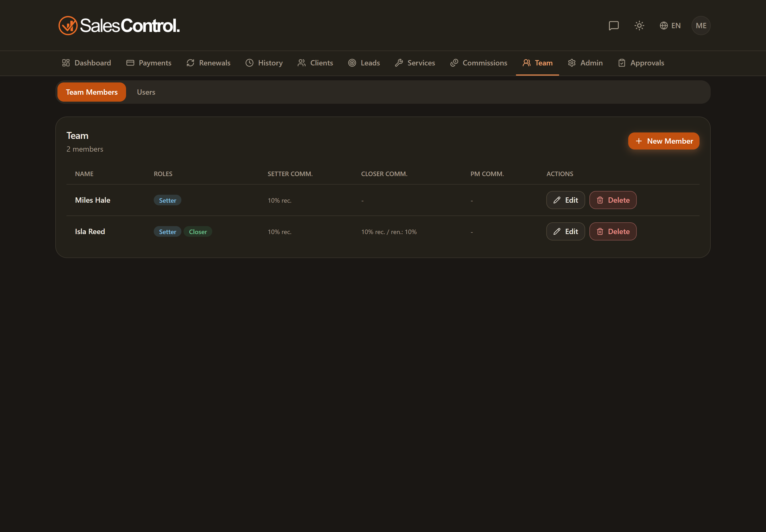This screenshot has width=766, height=532.
Task: Edit the Isla Reed row
Action: [565, 231]
